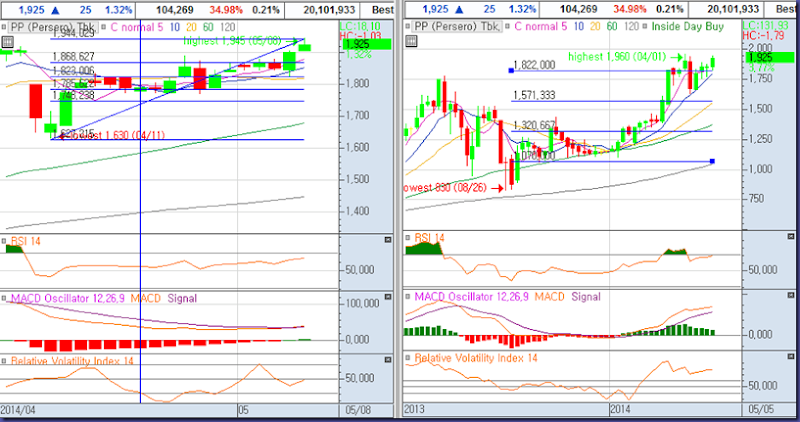Toggle the square marker before MACD Oscillator in 2014/04 chart

click(x=4, y=297)
